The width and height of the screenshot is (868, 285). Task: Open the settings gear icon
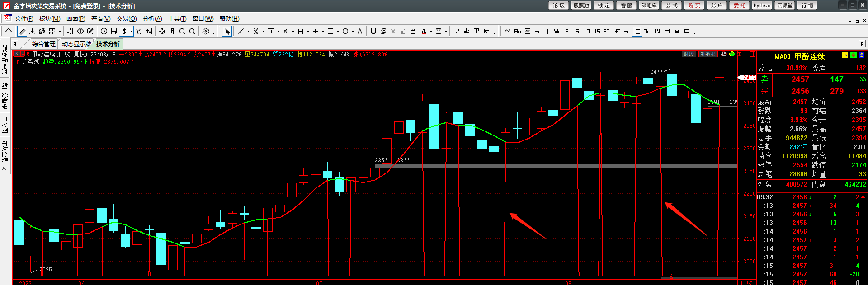206,31
